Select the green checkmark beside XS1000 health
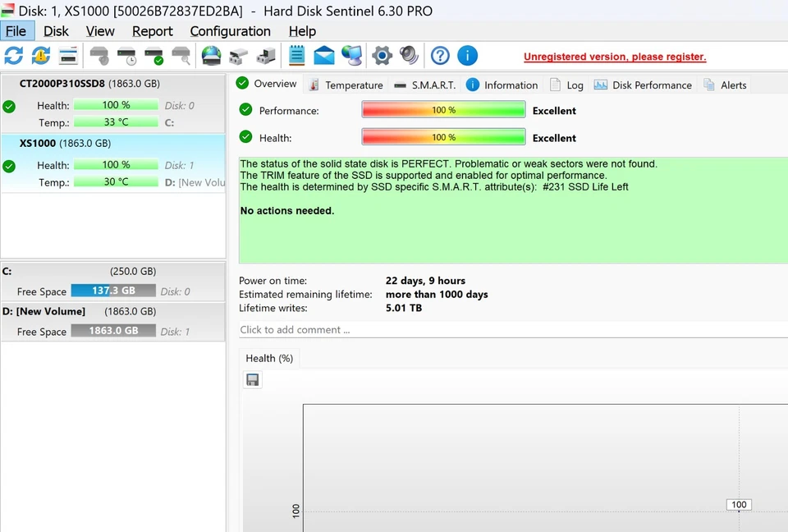788x532 pixels. click(x=9, y=164)
